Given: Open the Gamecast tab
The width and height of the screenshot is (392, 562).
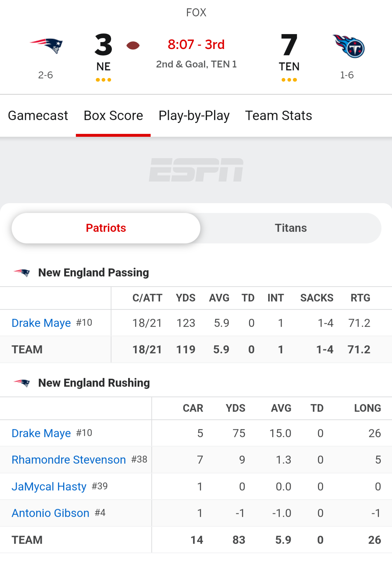Looking at the screenshot, I should point(38,116).
